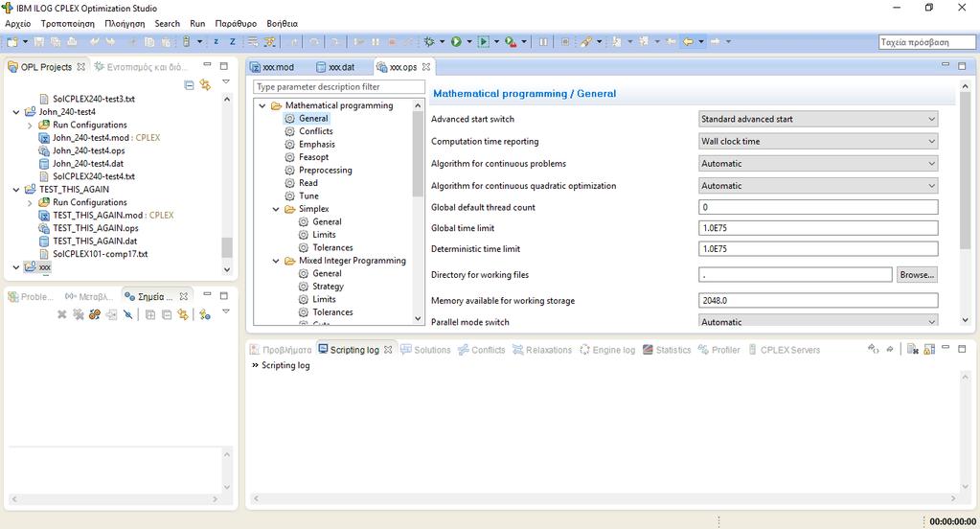Collapse the TEST_THIS_AGAIN project
This screenshot has height=529, width=980.
pos(16,190)
